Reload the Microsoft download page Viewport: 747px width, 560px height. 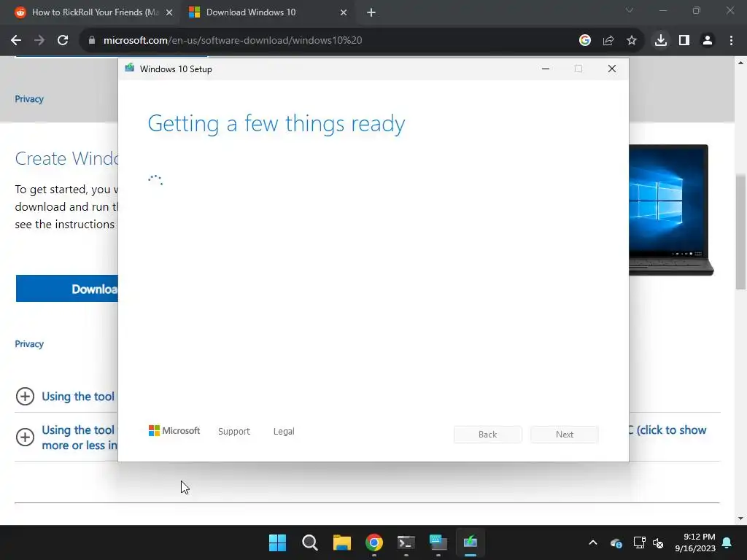[63, 41]
